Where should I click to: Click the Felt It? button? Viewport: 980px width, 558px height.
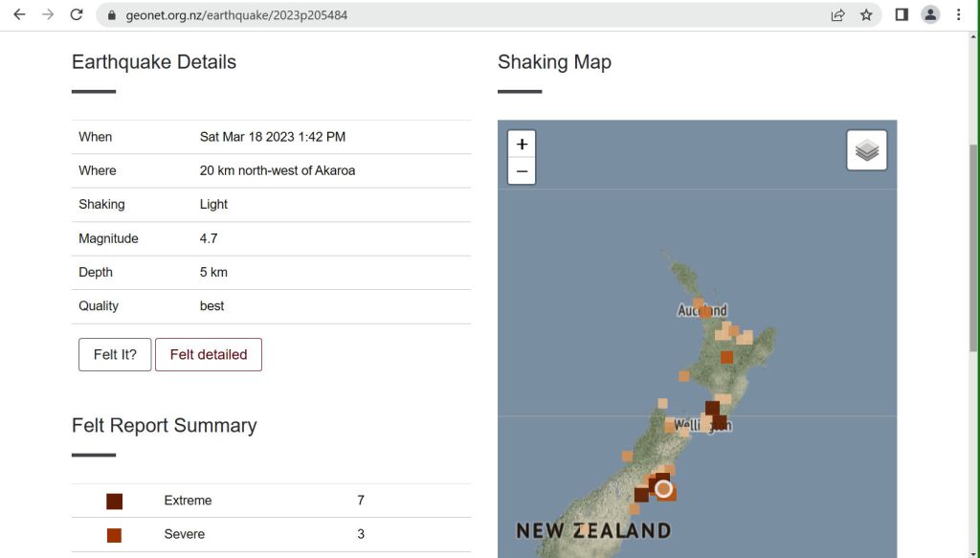pos(115,354)
